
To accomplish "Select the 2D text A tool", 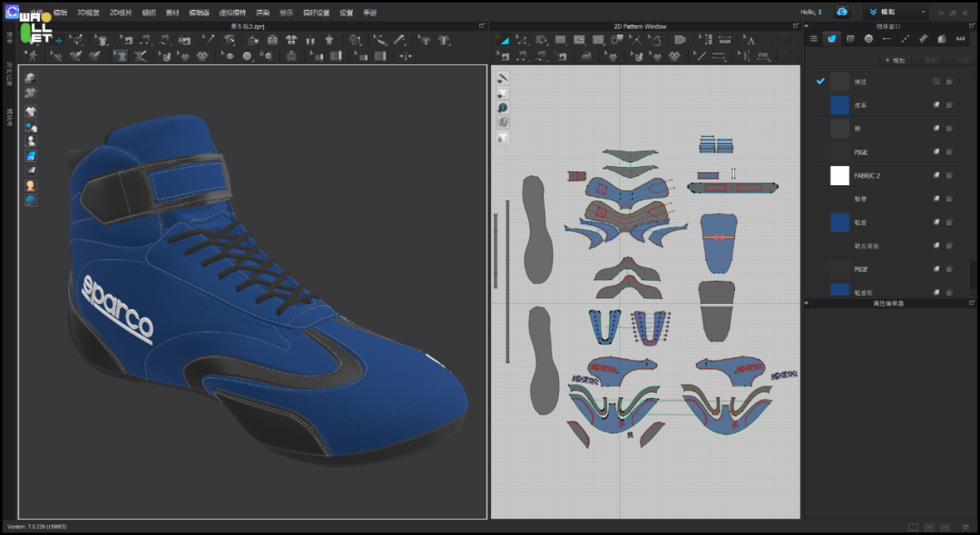I will tap(750, 40).
